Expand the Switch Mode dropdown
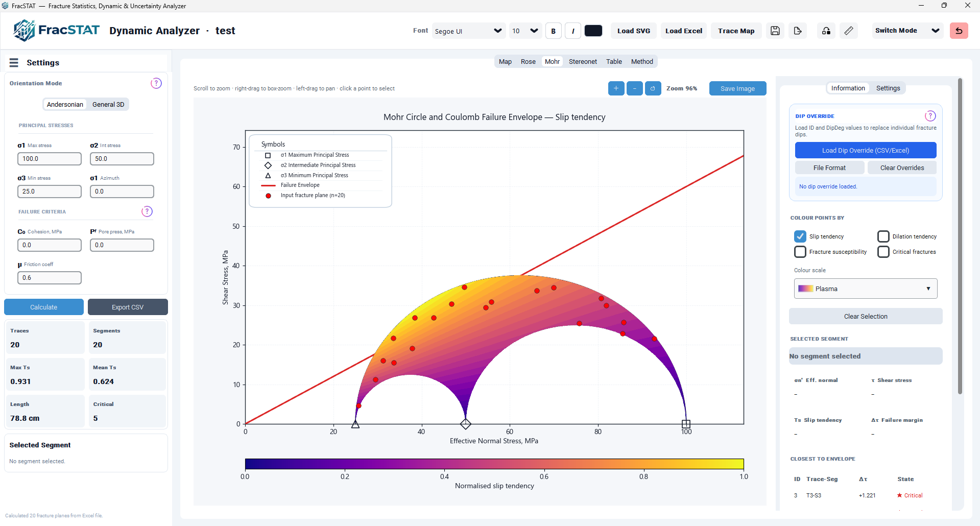 (906, 31)
